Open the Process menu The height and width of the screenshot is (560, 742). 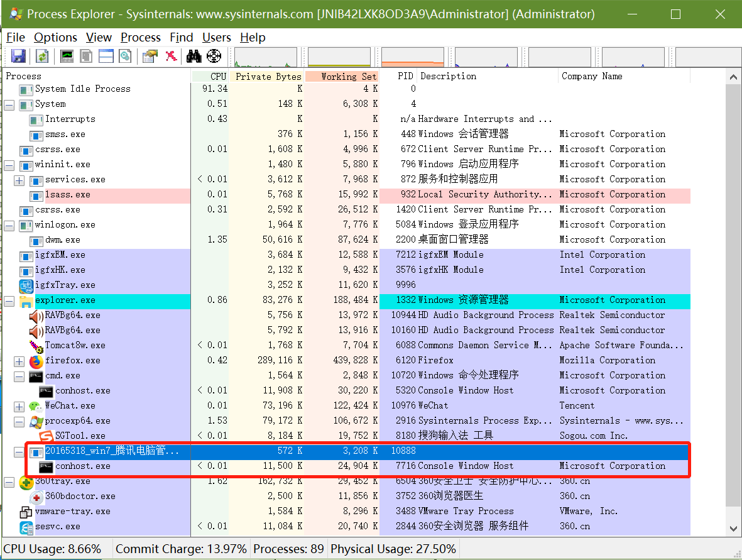coord(141,38)
